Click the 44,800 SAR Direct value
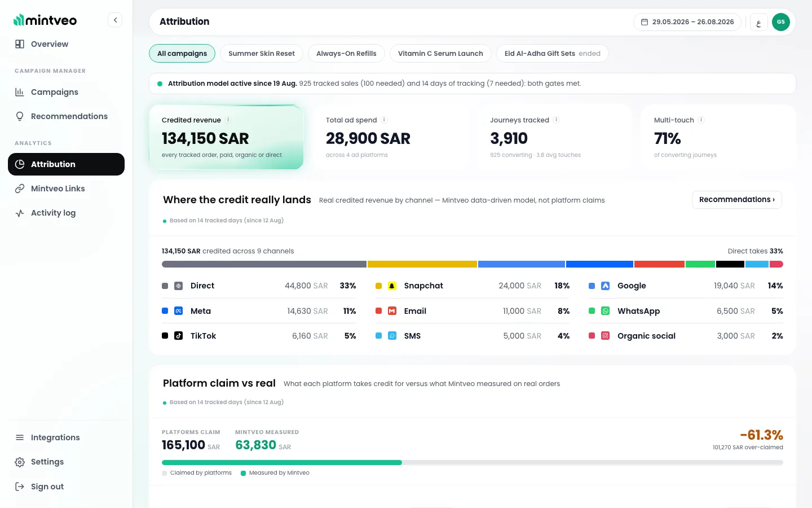 [x=306, y=286]
